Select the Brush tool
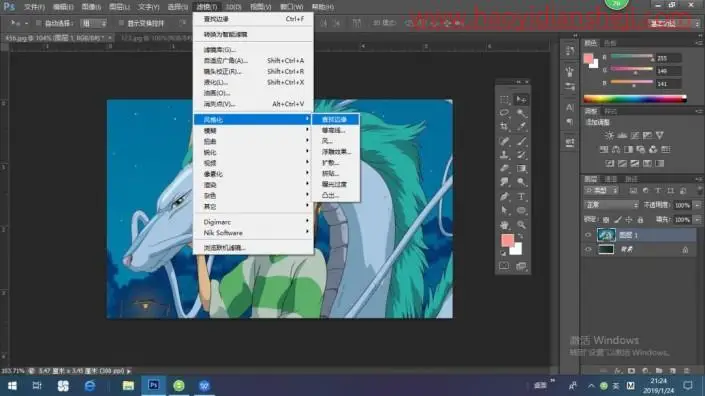This screenshot has height=396, width=705. [521, 141]
